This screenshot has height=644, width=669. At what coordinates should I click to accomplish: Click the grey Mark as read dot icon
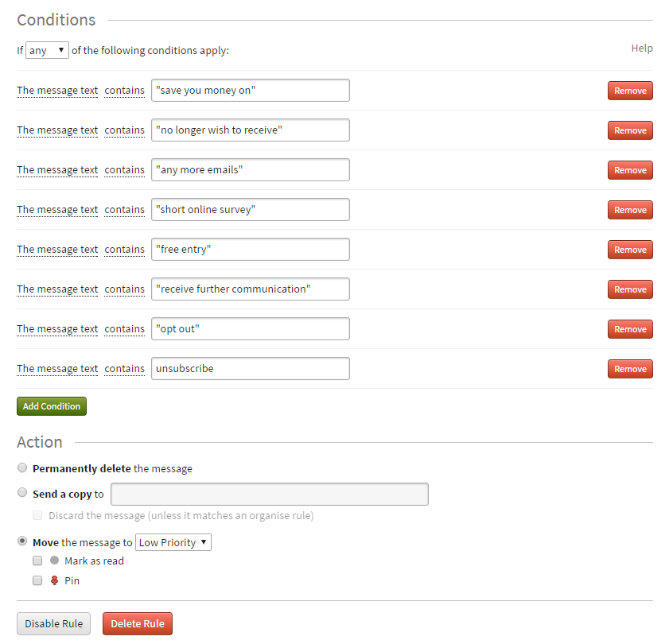tap(54, 560)
